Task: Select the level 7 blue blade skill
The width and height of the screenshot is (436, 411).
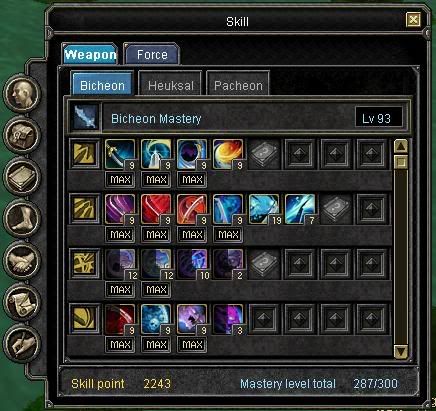Action: [x=300, y=209]
